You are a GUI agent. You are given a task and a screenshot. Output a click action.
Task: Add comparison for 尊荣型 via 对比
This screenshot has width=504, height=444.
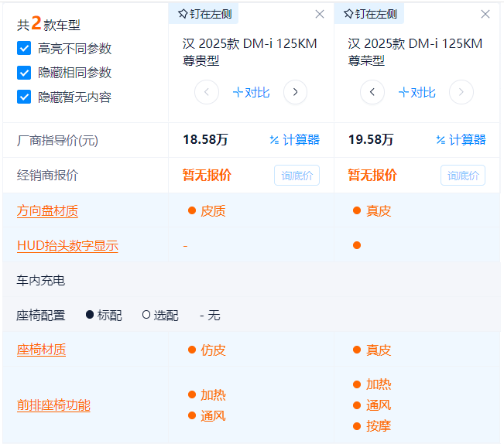click(x=417, y=93)
